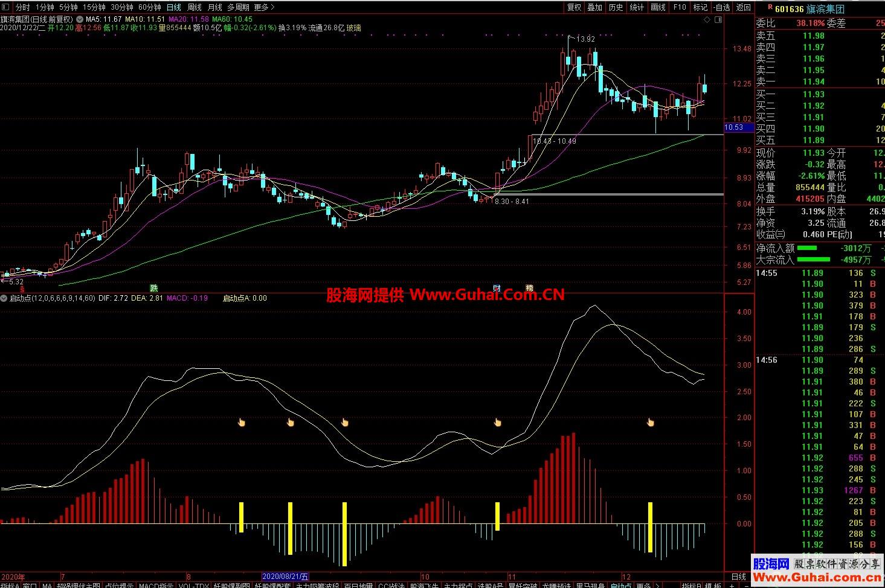885x588 pixels.
Task: Click the 卖五 ask row at 11.98
Action: point(820,36)
